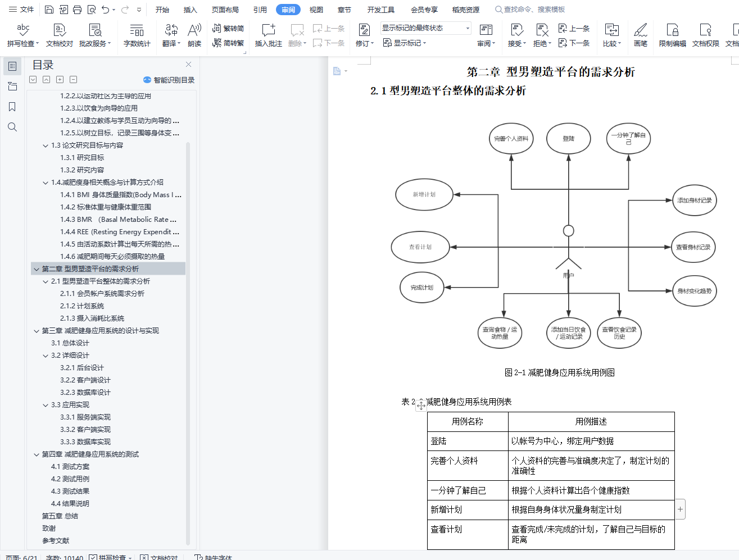
Task: Collapse 第三章 outline node
Action: (37, 331)
